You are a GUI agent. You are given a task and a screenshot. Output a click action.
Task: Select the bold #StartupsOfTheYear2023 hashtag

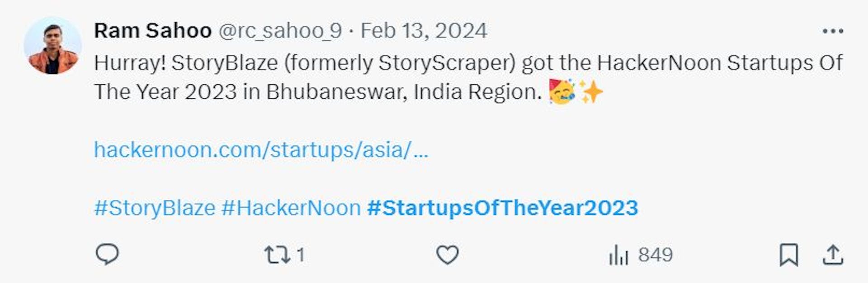pyautogui.click(x=502, y=208)
